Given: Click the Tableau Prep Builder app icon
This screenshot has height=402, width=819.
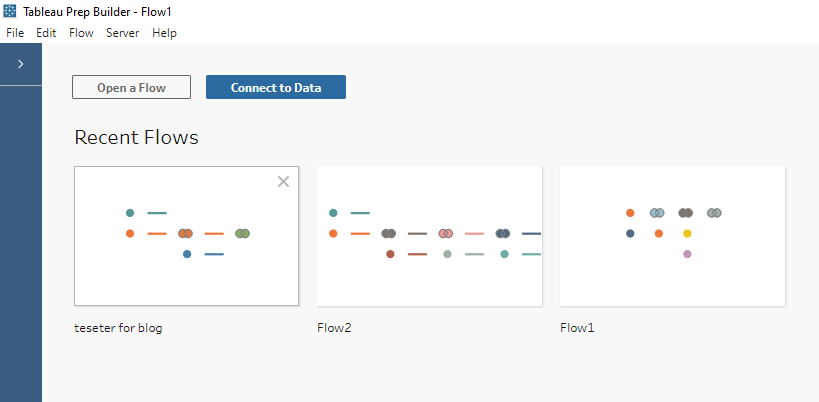Looking at the screenshot, I should pos(10,11).
